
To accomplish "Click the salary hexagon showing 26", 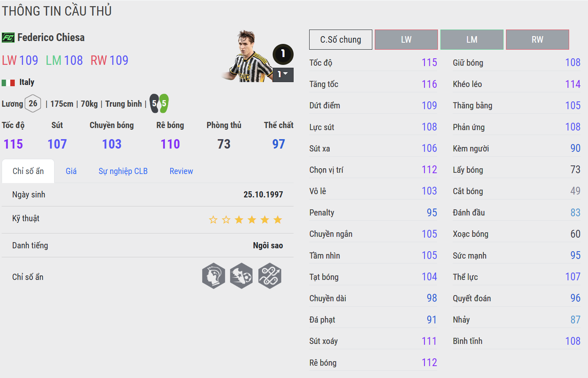I will pyautogui.click(x=33, y=103).
